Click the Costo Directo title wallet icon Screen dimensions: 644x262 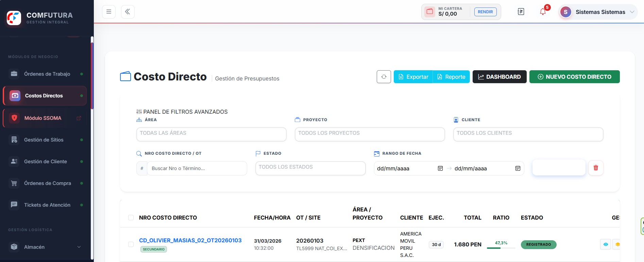coord(125,76)
